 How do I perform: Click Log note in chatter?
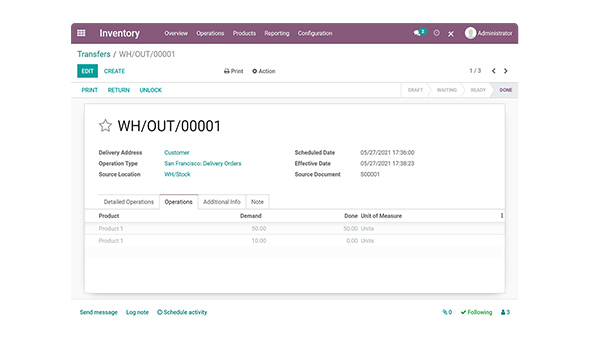click(137, 312)
